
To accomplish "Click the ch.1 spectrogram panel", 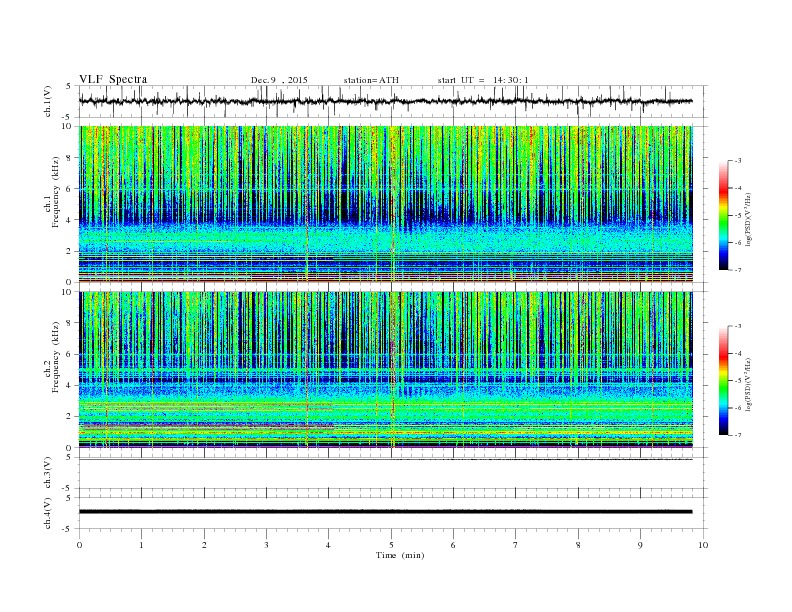I will (x=385, y=203).
